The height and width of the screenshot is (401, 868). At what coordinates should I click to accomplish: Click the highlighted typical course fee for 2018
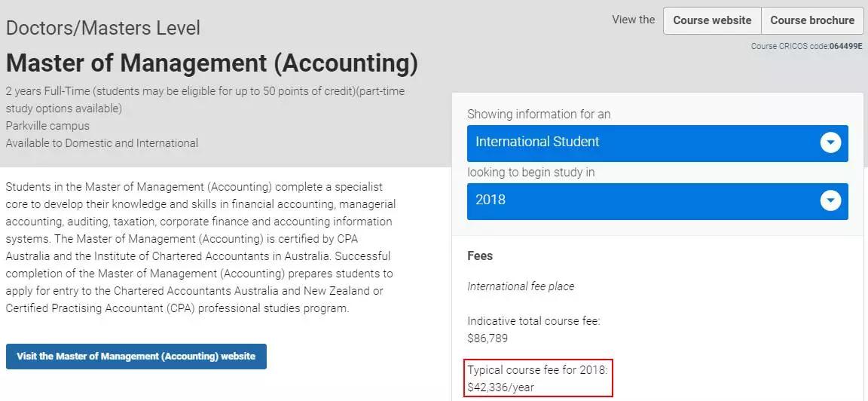(x=538, y=379)
